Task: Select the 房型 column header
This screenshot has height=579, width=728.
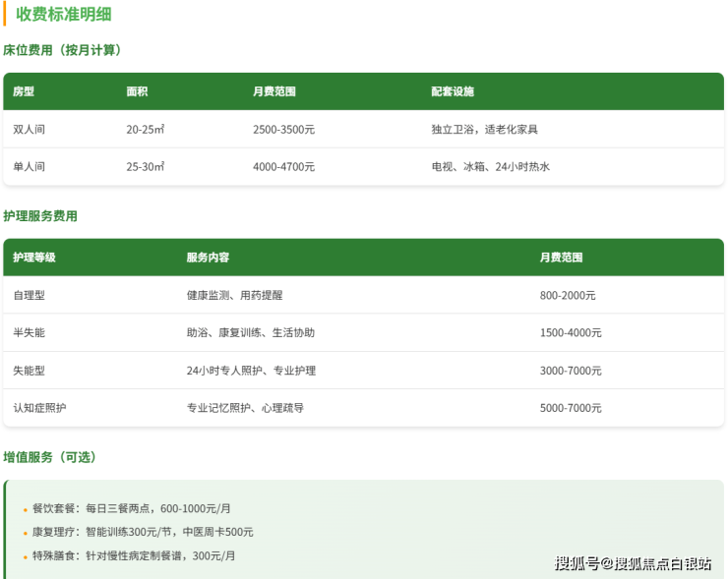Action: [x=24, y=91]
